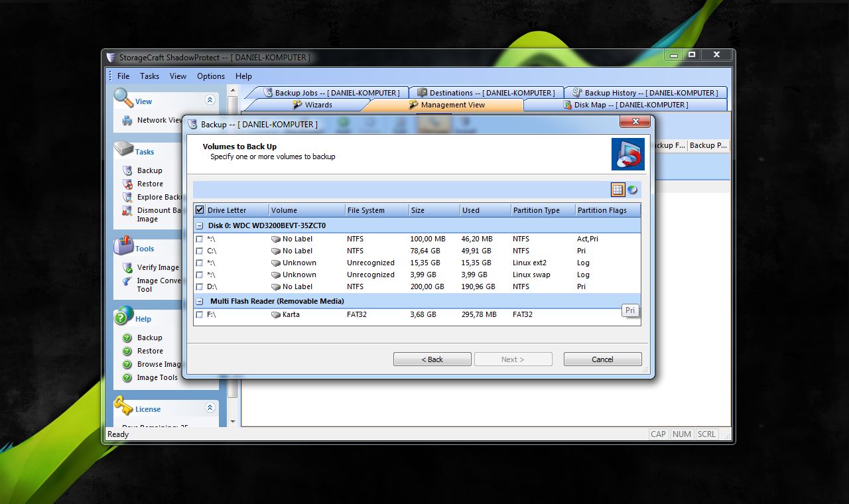
Task: Open the Help menu
Action: pos(243,76)
